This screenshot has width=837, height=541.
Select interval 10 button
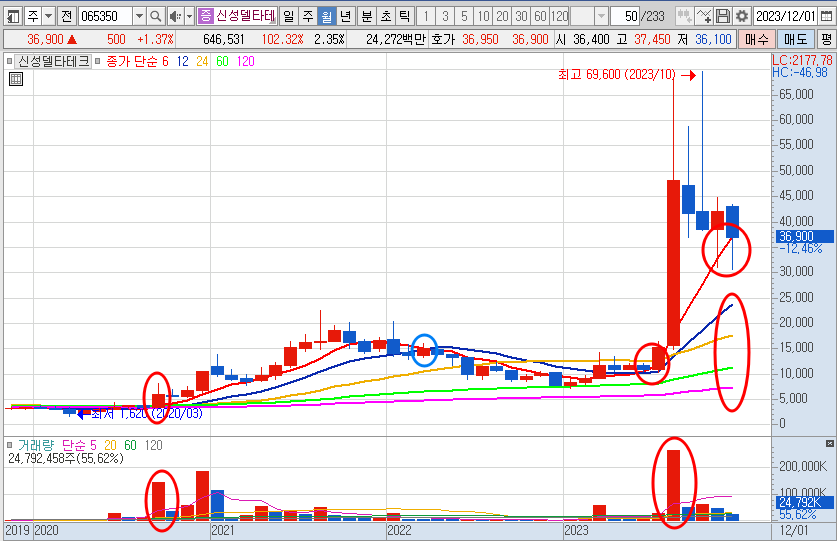pyautogui.click(x=484, y=17)
